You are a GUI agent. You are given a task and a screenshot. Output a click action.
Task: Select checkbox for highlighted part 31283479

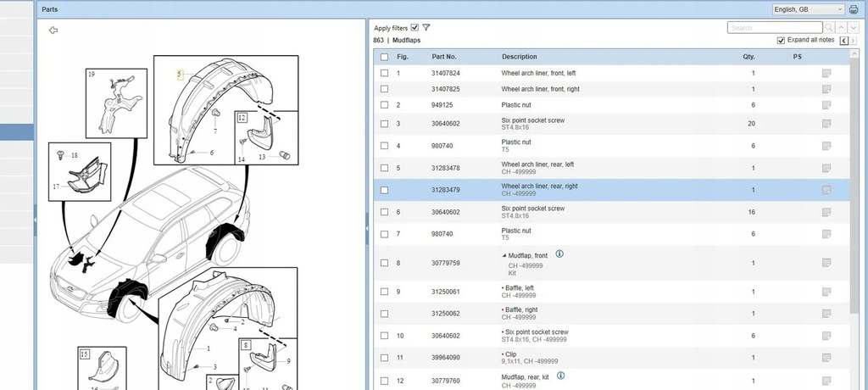click(384, 190)
